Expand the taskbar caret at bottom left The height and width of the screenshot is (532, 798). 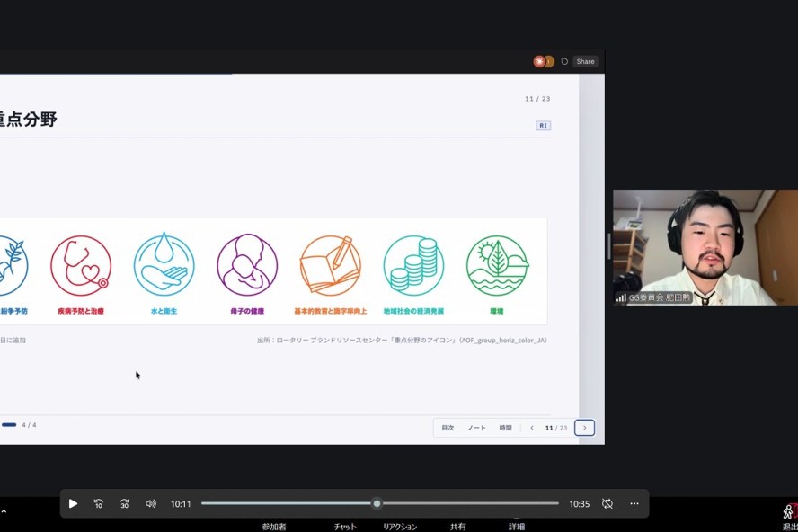pos(4,511)
